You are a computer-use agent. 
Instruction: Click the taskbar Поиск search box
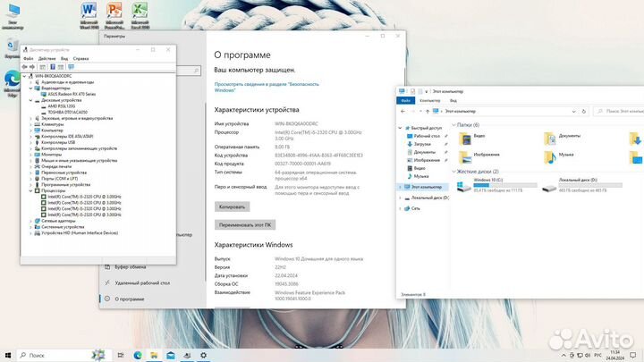pyautogui.click(x=64, y=356)
